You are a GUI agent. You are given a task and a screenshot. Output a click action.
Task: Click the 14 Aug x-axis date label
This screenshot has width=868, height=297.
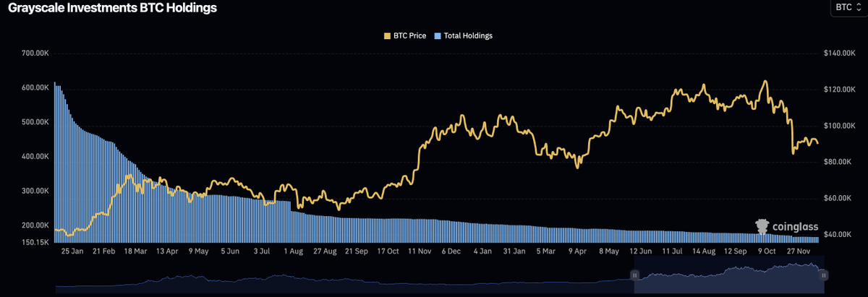tap(704, 251)
